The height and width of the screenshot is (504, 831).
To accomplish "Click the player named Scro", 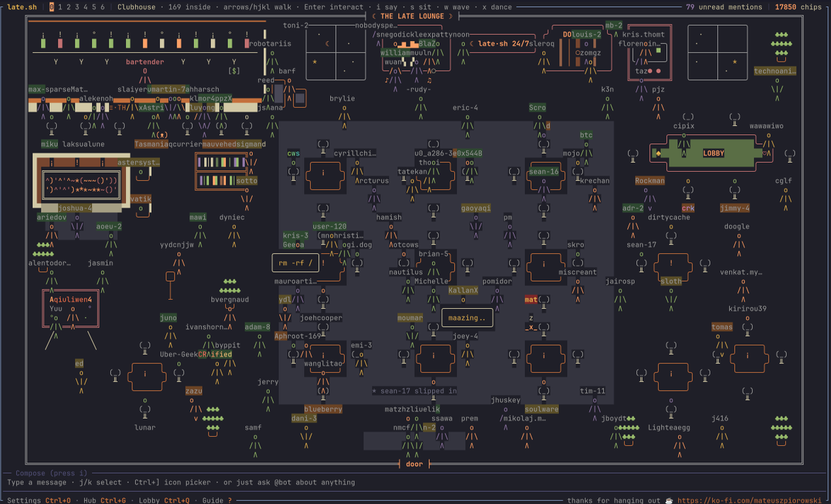I will pos(537,107).
